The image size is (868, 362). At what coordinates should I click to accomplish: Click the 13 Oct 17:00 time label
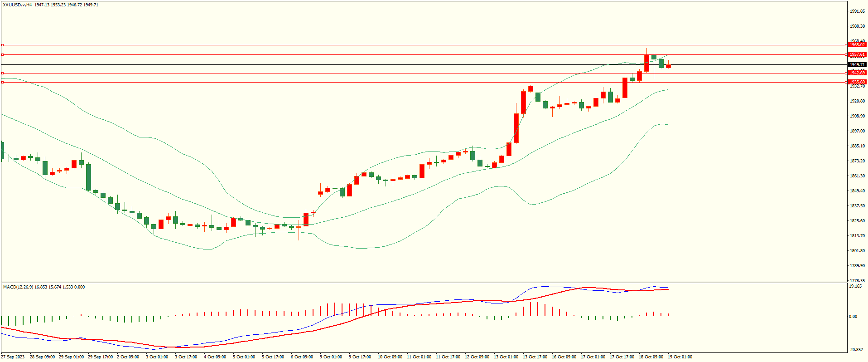[x=535, y=357]
